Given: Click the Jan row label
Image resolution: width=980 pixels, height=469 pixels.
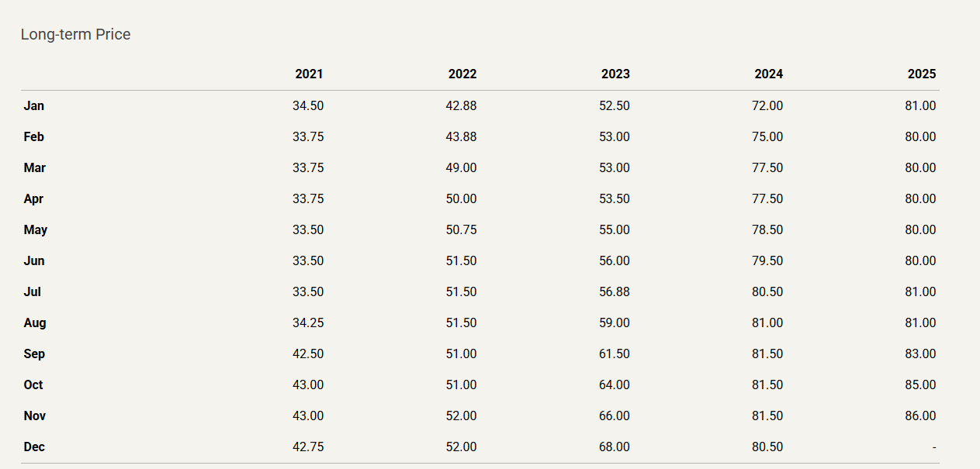Looking at the screenshot, I should [34, 105].
